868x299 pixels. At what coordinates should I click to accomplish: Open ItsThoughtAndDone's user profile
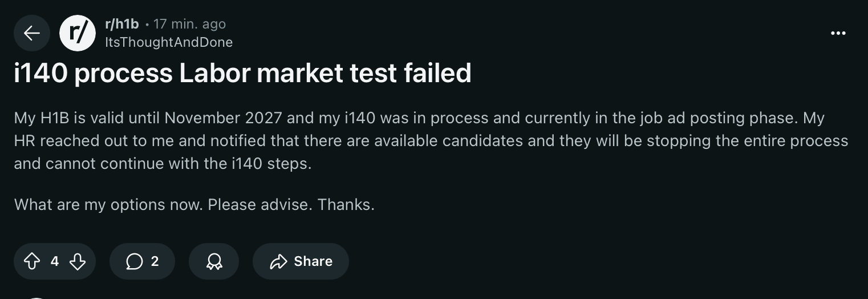coord(169,42)
